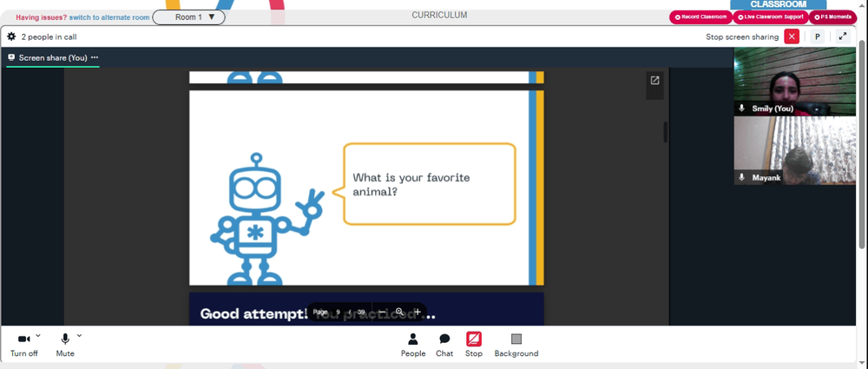Open the People panel
This screenshot has width=868, height=369.
413,345
